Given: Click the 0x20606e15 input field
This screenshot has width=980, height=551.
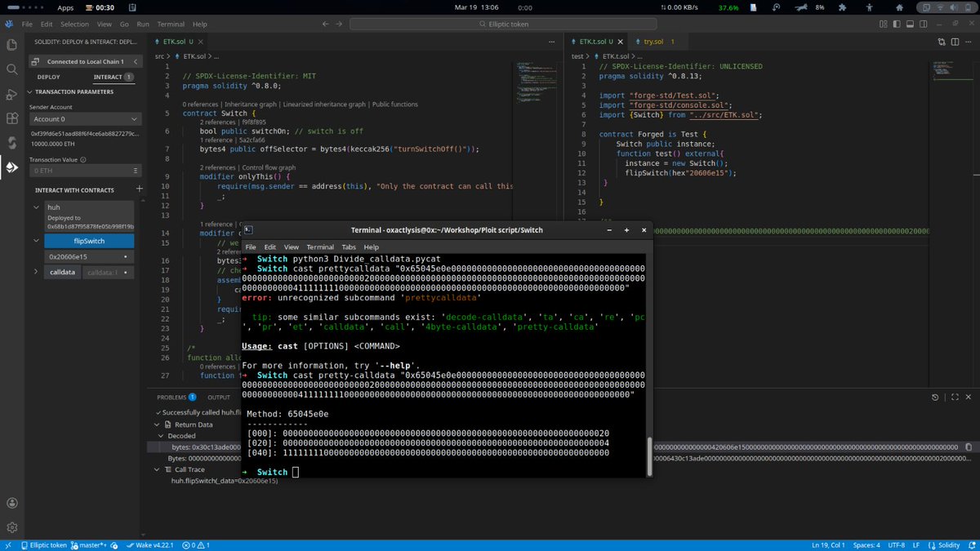Looking at the screenshot, I should (82, 256).
